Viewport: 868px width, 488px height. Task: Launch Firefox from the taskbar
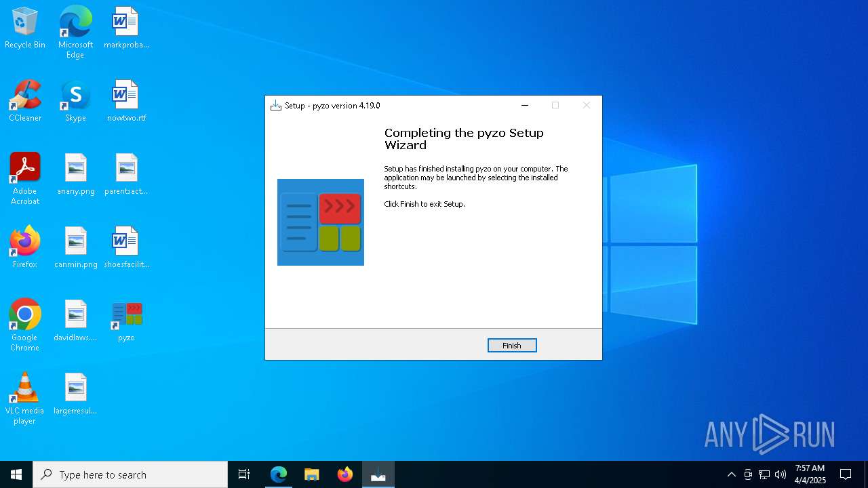345,474
